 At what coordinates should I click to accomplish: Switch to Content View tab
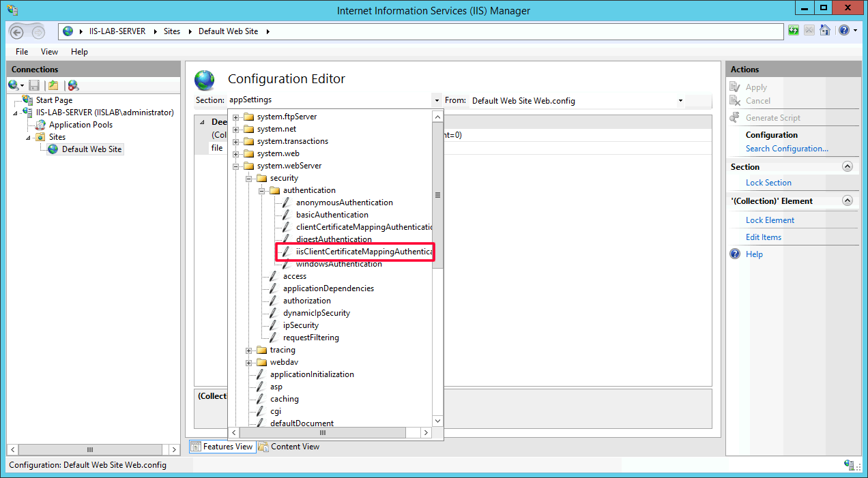coord(289,447)
